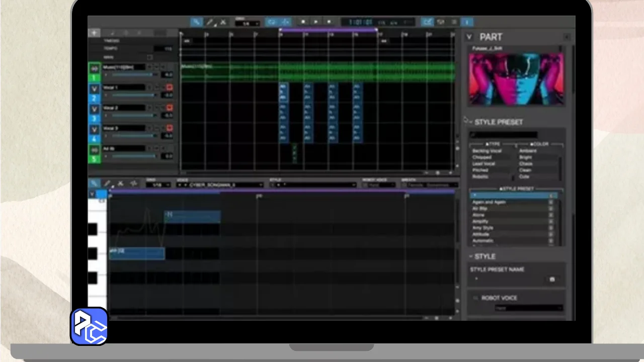Click the add track plus icon
644x362 pixels.
click(94, 33)
